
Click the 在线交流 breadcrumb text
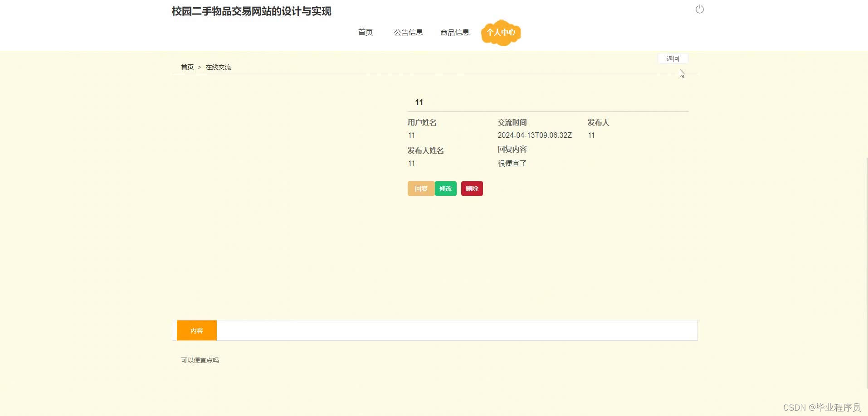click(x=218, y=67)
